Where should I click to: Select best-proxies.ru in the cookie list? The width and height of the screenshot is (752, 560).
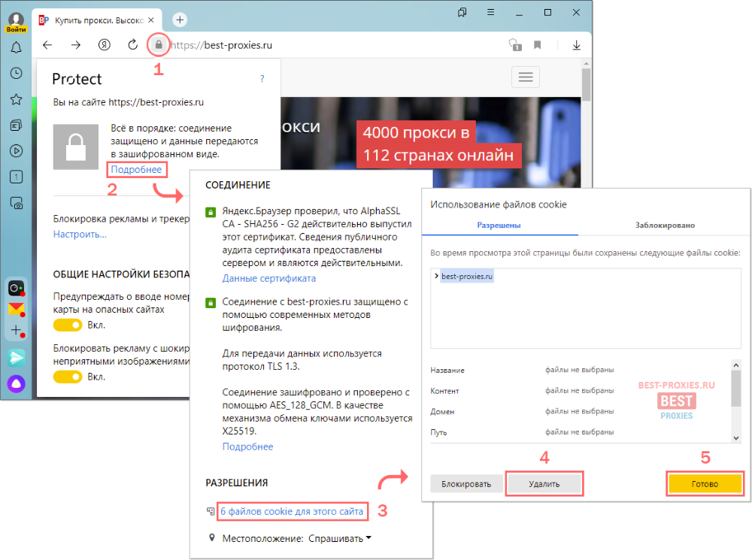[x=467, y=276]
